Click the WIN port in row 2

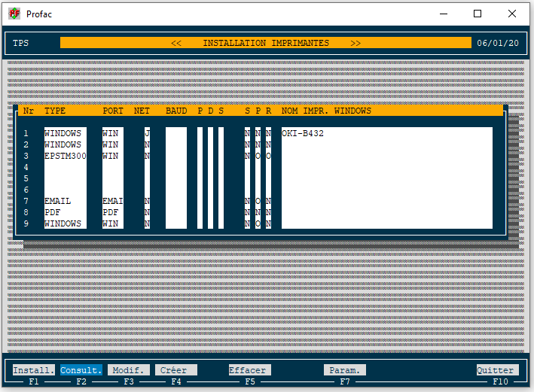[x=111, y=145]
